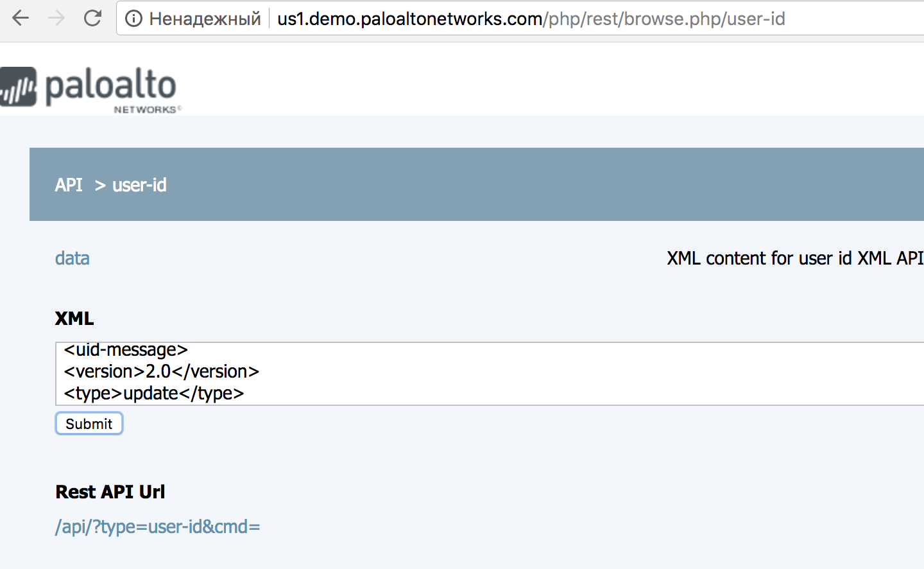
Task: Open the /api/?type=user-id&cmd= link
Action: click(158, 527)
